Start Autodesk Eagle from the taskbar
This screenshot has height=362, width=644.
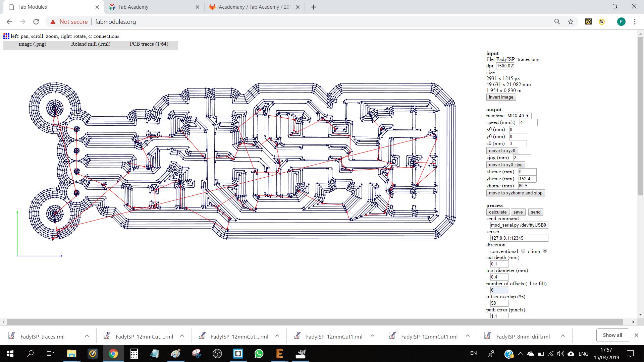pos(279,354)
